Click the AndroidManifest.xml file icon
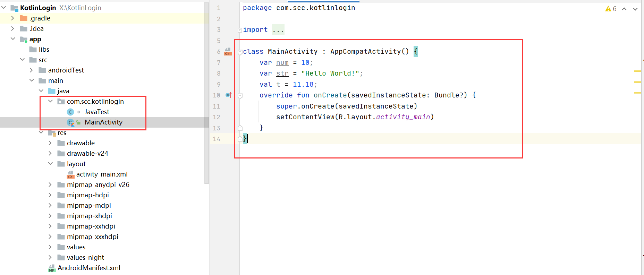 pos(52,268)
